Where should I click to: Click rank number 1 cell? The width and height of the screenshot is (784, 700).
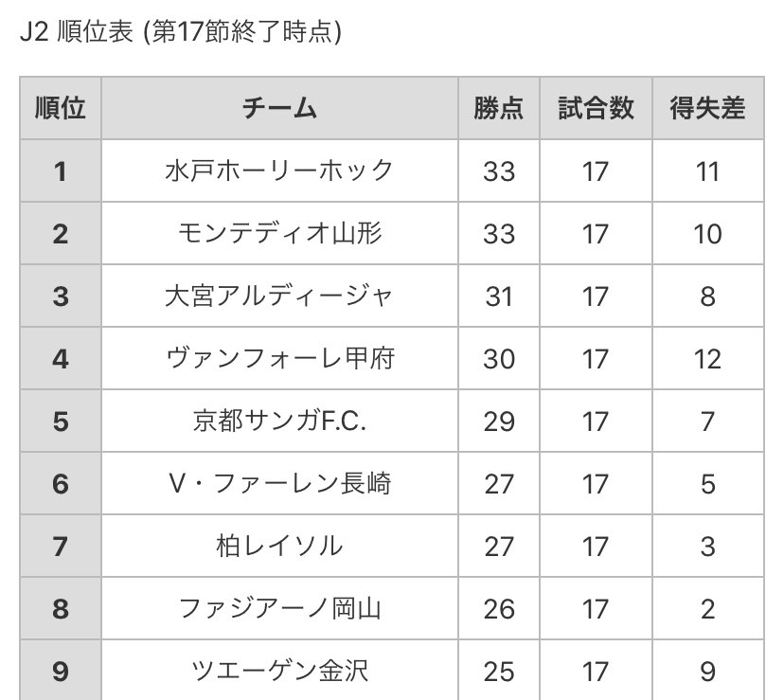(x=61, y=171)
